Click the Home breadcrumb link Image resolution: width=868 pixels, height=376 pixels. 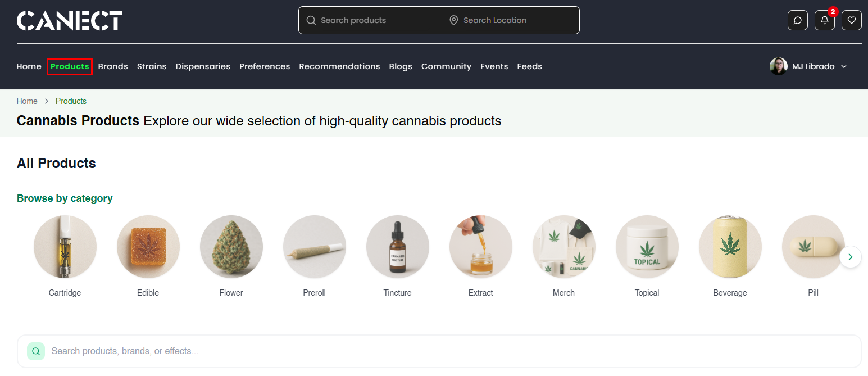click(27, 101)
